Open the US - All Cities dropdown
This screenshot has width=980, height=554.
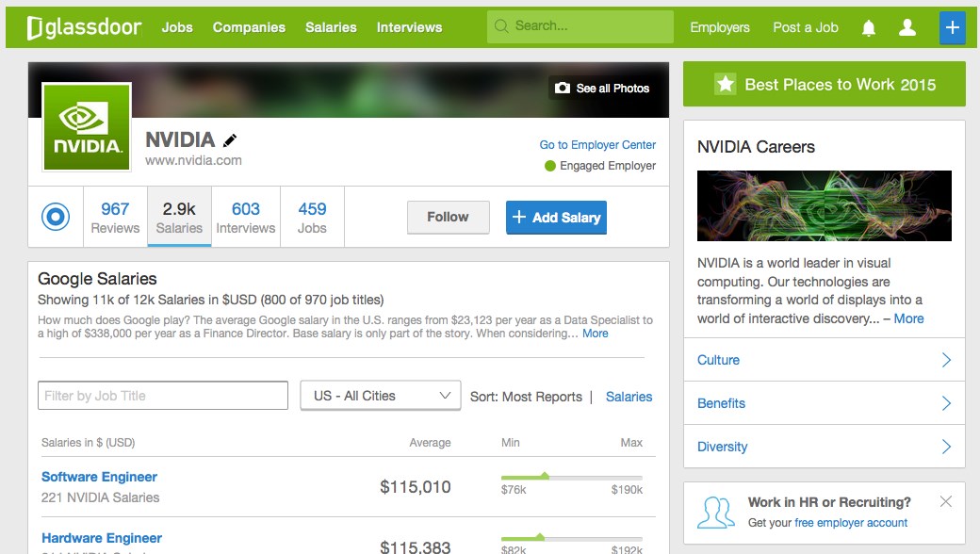click(380, 396)
